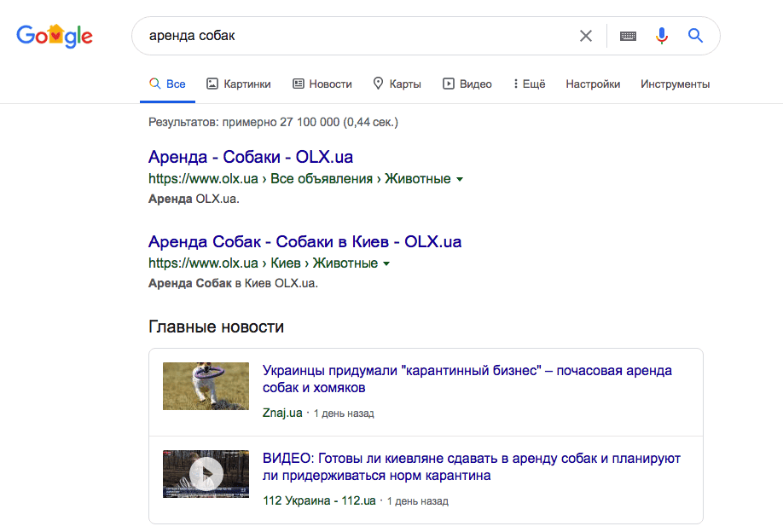Open Настройки search settings
The width and height of the screenshot is (783, 532).
(593, 84)
